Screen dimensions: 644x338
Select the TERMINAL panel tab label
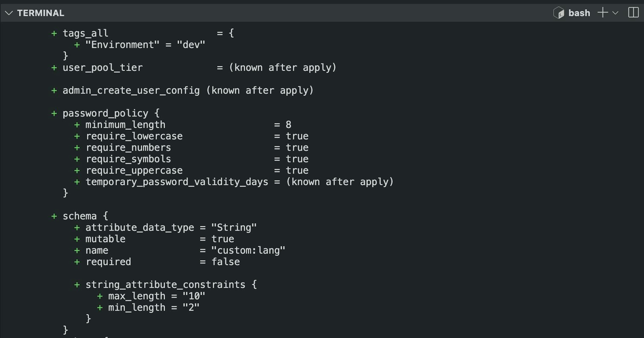40,13
